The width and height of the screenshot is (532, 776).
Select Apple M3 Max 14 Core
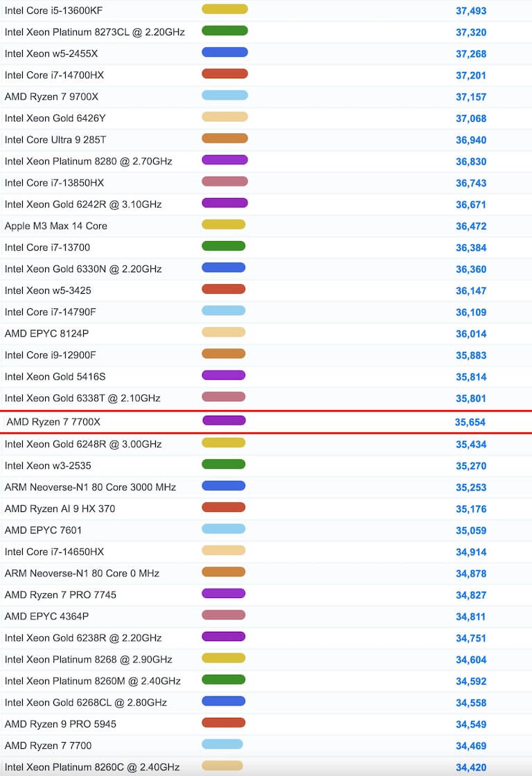tap(55, 226)
